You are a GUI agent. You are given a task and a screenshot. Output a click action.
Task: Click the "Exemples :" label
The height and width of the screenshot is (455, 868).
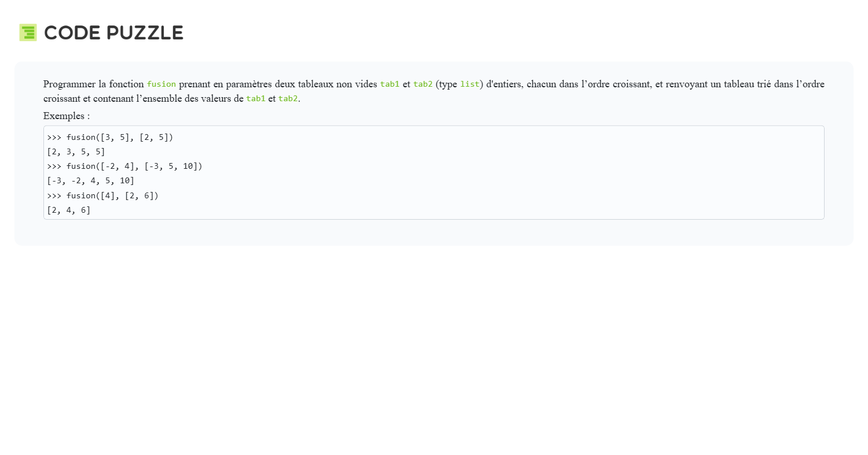[x=67, y=116]
